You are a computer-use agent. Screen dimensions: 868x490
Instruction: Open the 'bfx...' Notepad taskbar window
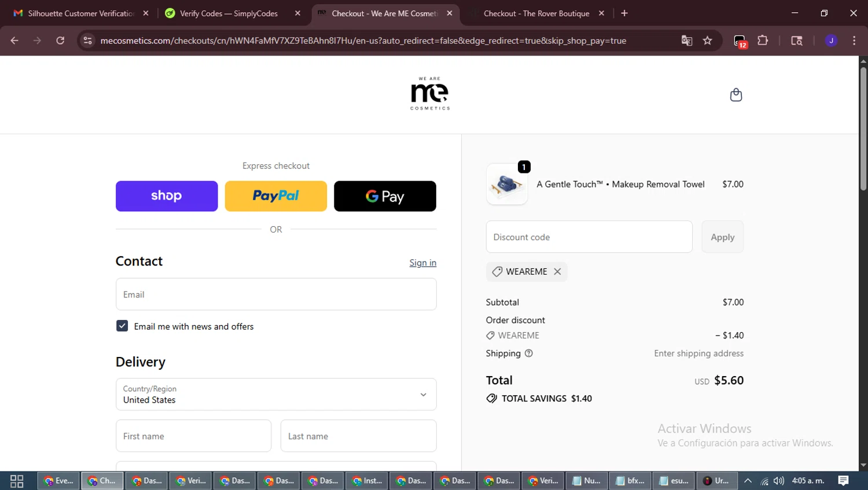[x=631, y=481]
